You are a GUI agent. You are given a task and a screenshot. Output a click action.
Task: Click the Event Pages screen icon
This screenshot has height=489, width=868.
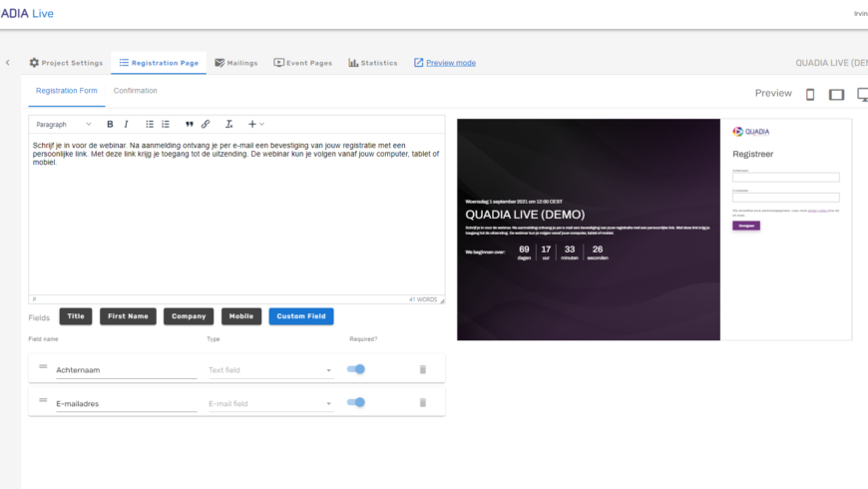tap(278, 63)
